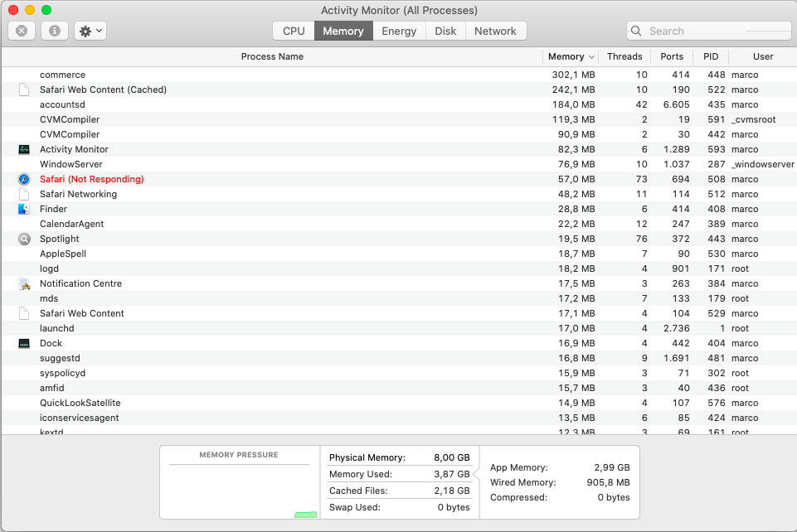
Task: Select the syspolicyd process
Action: point(398,373)
